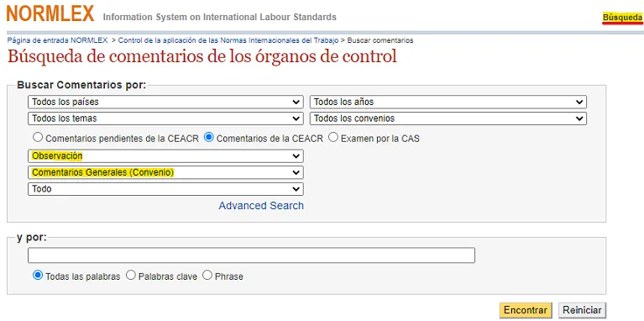Expand the Todos los convenios dropdown
Screen dimensions: 644x321
(x=448, y=118)
